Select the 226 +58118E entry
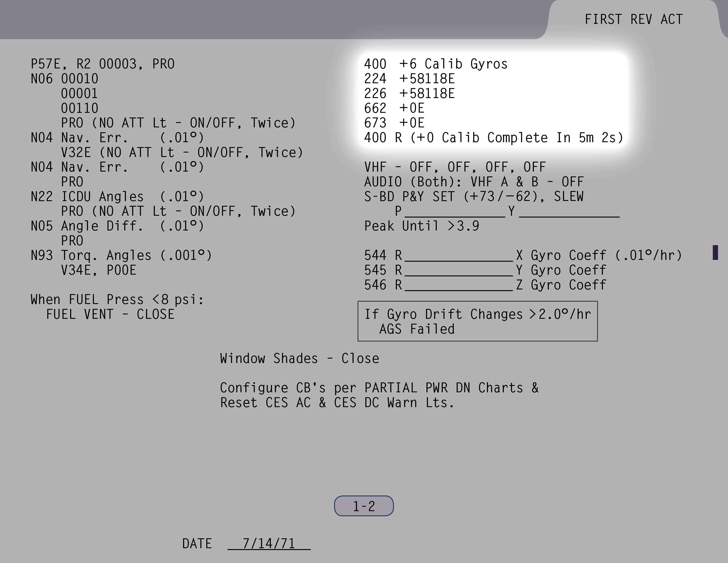The image size is (728, 563). point(409,94)
